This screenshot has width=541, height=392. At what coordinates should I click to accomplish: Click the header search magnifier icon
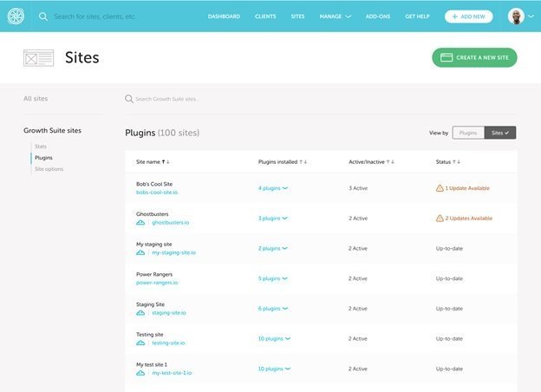(x=43, y=16)
